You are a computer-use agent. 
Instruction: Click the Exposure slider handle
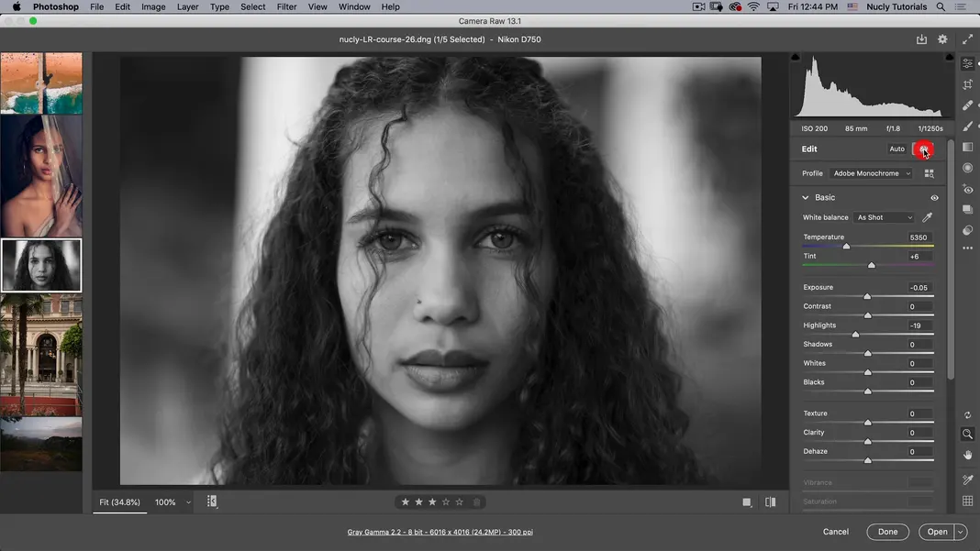[867, 297]
